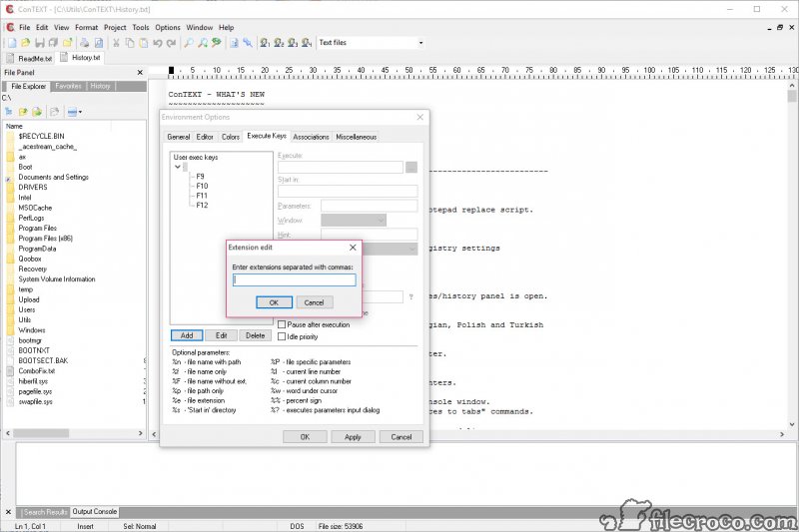Switch to the Colors tab in Environment Options

coord(231,137)
